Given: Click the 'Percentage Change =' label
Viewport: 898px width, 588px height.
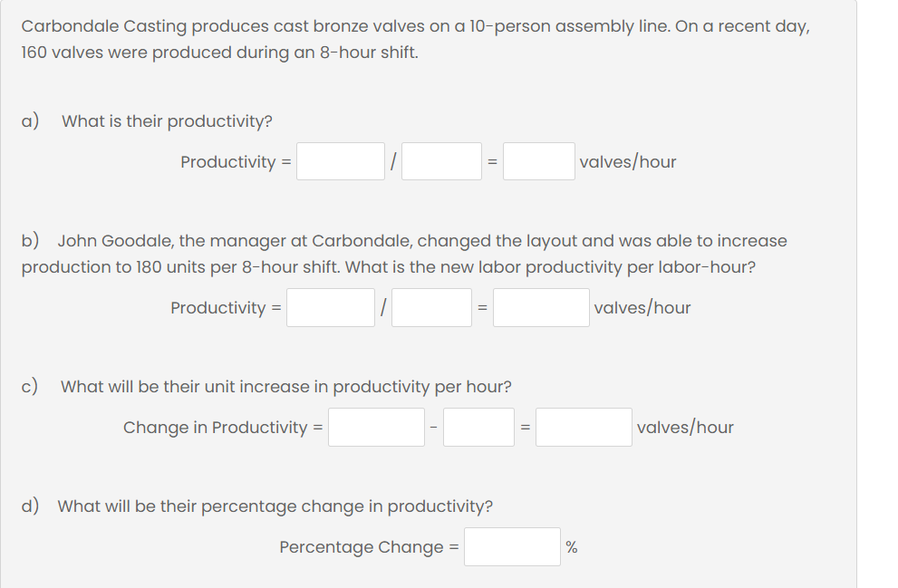Looking at the screenshot, I should 369,547.
